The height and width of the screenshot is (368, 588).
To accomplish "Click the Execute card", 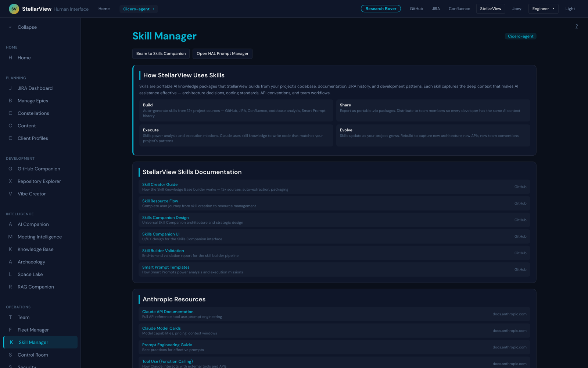I will click(x=236, y=135).
